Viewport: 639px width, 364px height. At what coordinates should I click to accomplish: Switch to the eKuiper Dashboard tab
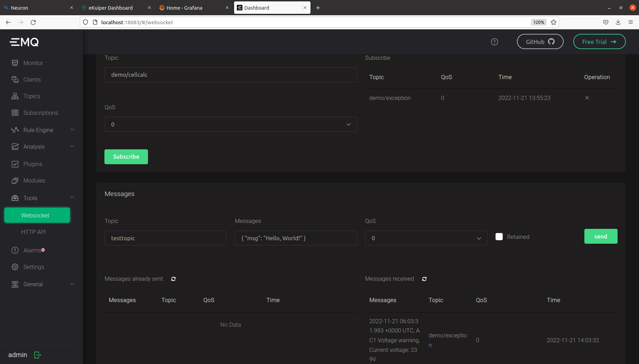tap(117, 8)
